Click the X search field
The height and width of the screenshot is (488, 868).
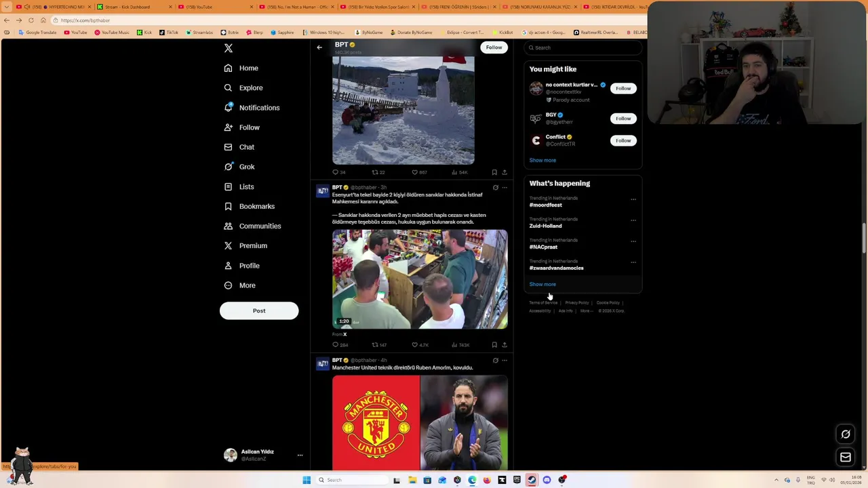click(x=583, y=47)
